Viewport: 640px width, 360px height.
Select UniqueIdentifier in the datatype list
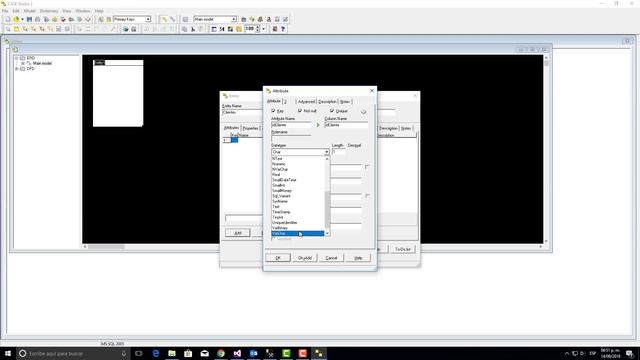298,222
